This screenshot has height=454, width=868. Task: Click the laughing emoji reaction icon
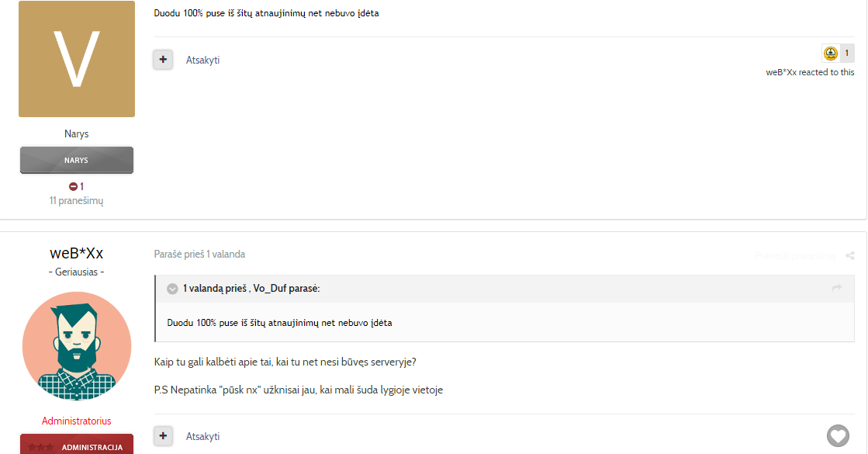click(x=830, y=53)
